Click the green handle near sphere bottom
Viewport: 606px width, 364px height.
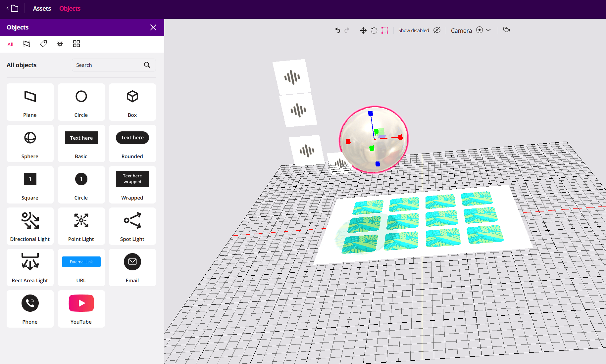(372, 148)
